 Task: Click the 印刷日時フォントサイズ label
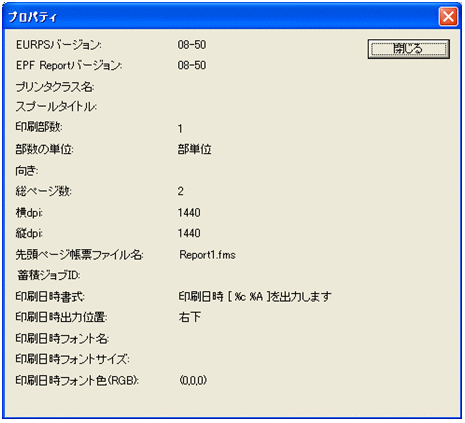pyautogui.click(x=73, y=359)
